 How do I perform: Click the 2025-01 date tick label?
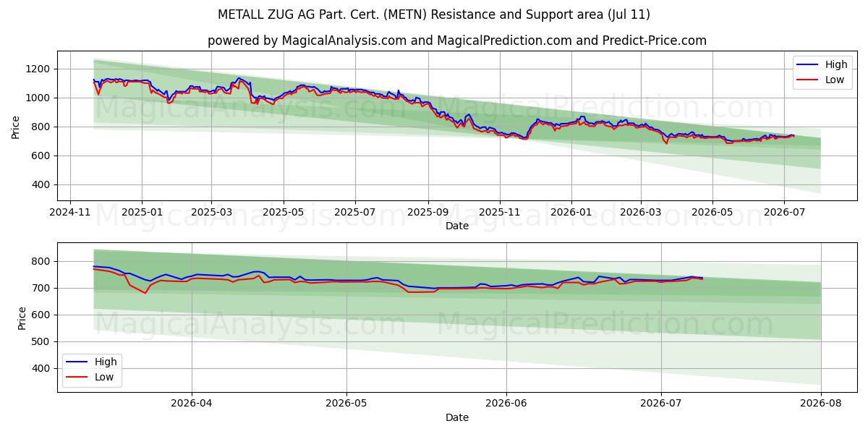click(x=142, y=213)
